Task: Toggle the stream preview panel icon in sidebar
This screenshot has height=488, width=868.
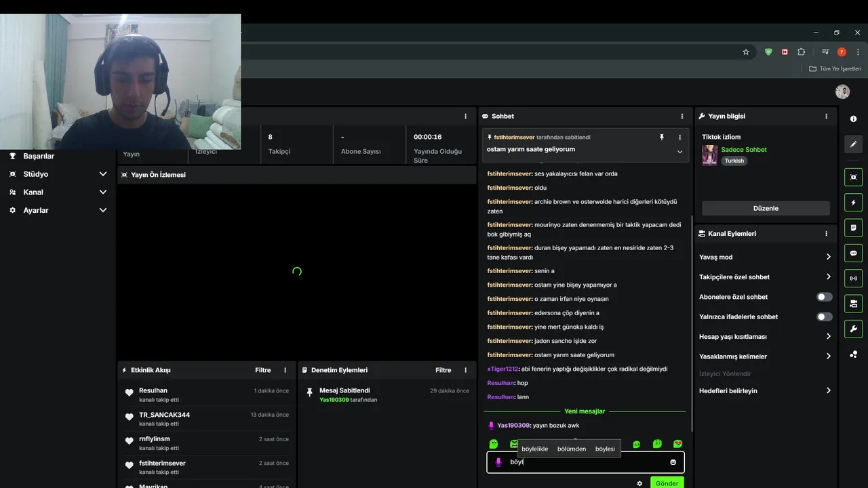Action: [853, 177]
